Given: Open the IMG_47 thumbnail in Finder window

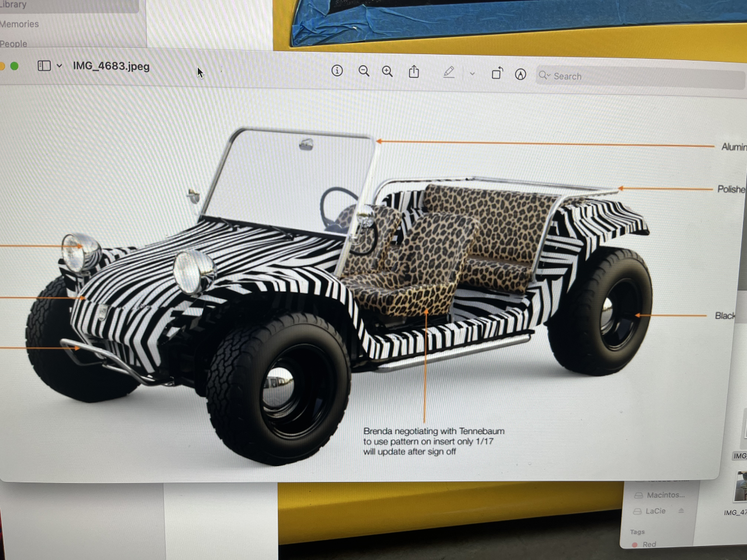Looking at the screenshot, I should (x=740, y=487).
